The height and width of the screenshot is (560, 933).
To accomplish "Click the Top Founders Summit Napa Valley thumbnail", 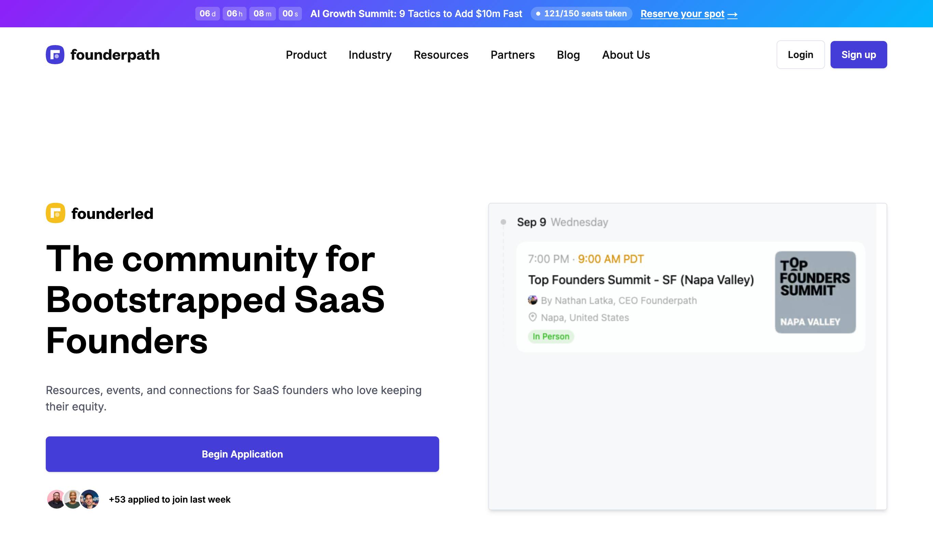I will tap(815, 292).
